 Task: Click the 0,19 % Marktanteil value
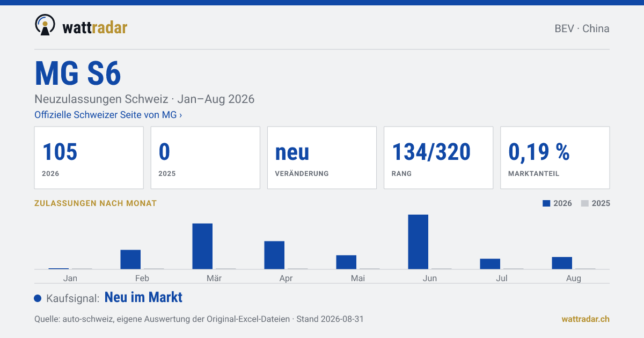coord(539,152)
